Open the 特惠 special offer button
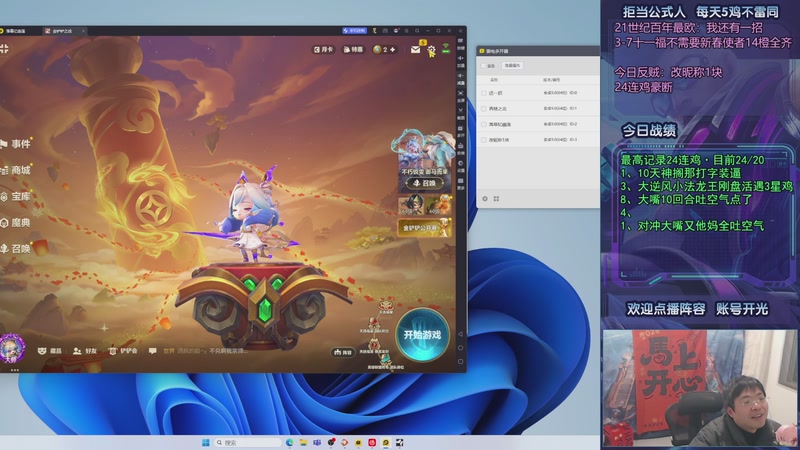Screen dimensions: 800x450 [353, 49]
